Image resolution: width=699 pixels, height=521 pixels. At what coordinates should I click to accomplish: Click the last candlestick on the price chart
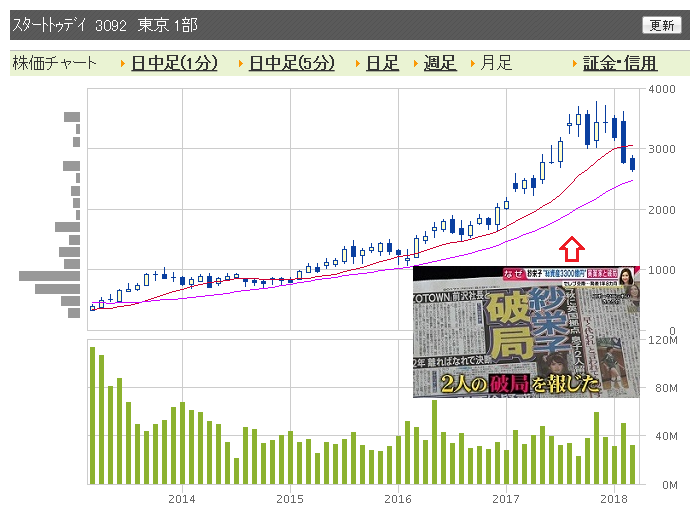tap(632, 164)
